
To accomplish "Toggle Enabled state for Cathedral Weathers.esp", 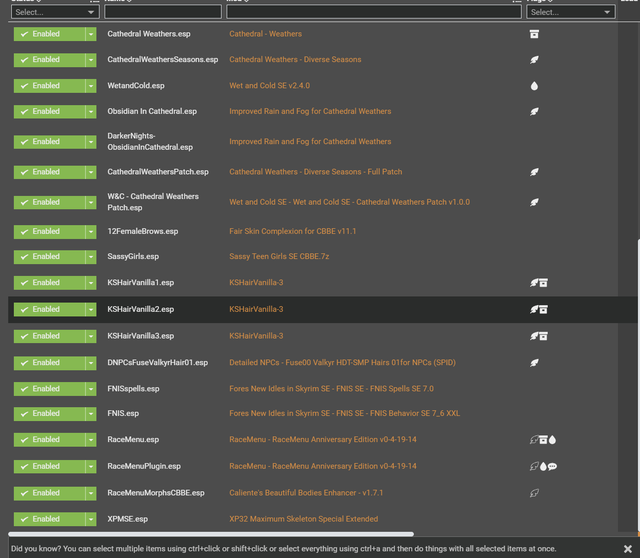I will (49, 34).
